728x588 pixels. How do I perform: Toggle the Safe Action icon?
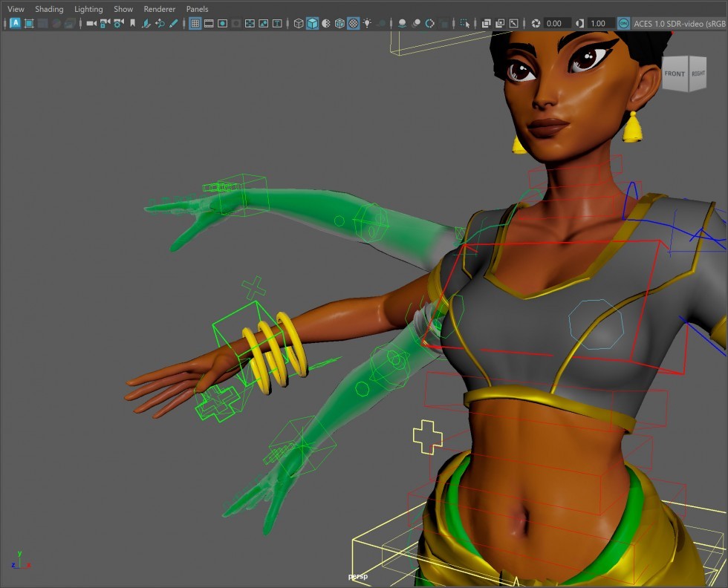(263, 23)
